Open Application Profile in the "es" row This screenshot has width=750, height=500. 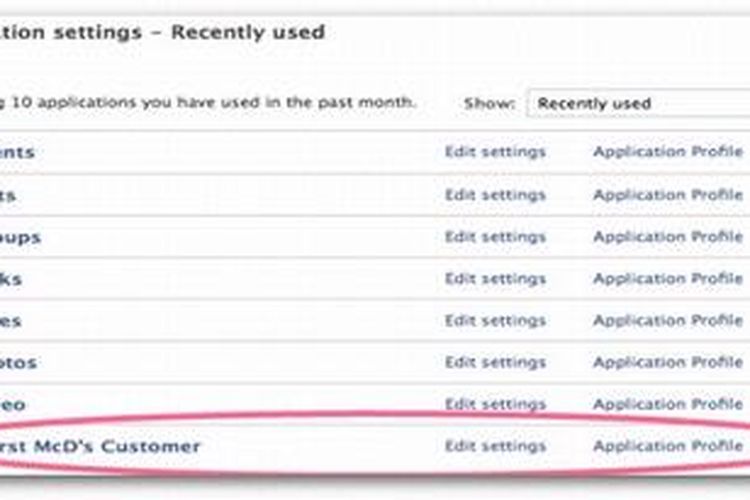pyautogui.click(x=668, y=321)
